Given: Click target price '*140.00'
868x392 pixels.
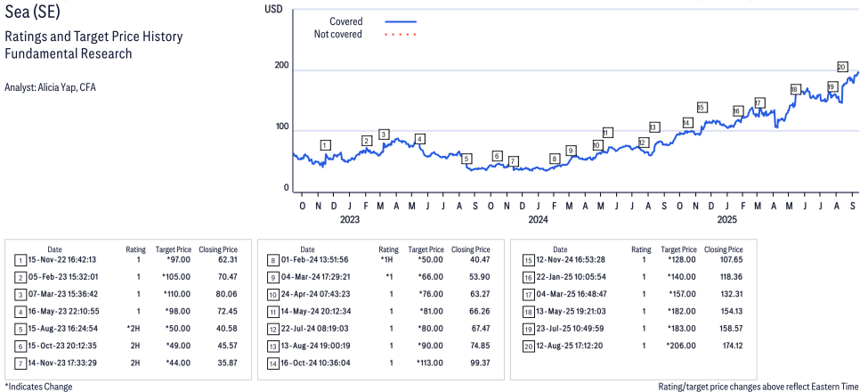Looking at the screenshot, I should click(682, 277).
